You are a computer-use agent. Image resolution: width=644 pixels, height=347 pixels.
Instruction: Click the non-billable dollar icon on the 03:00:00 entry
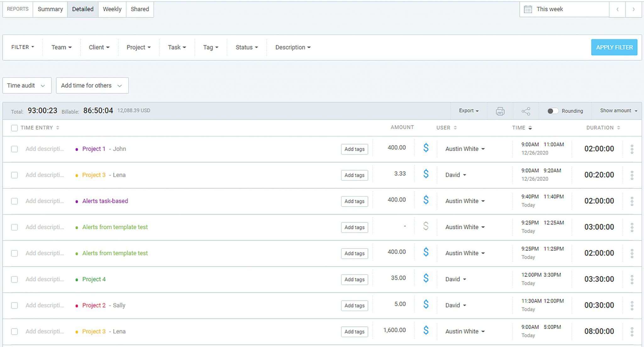[426, 226]
